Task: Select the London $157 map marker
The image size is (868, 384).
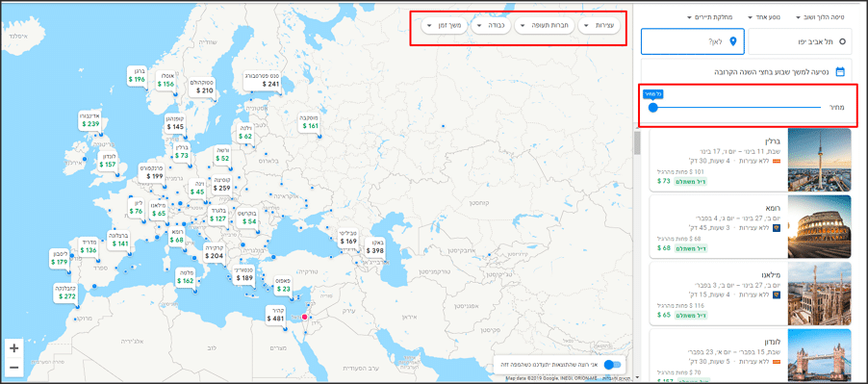Action: tap(108, 161)
